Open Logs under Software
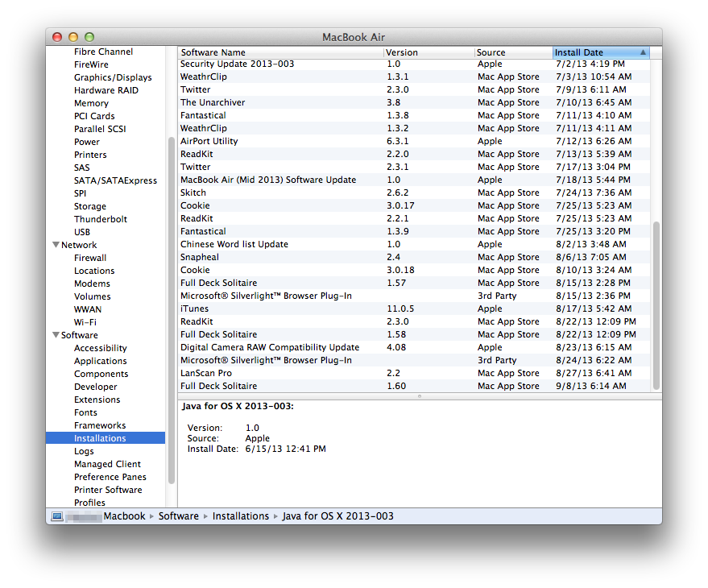 point(84,451)
